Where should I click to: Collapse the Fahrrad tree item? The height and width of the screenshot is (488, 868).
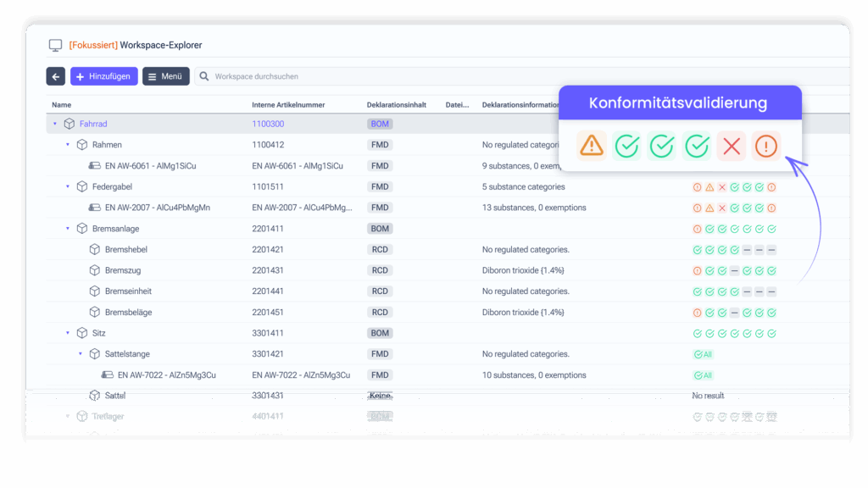(x=56, y=124)
